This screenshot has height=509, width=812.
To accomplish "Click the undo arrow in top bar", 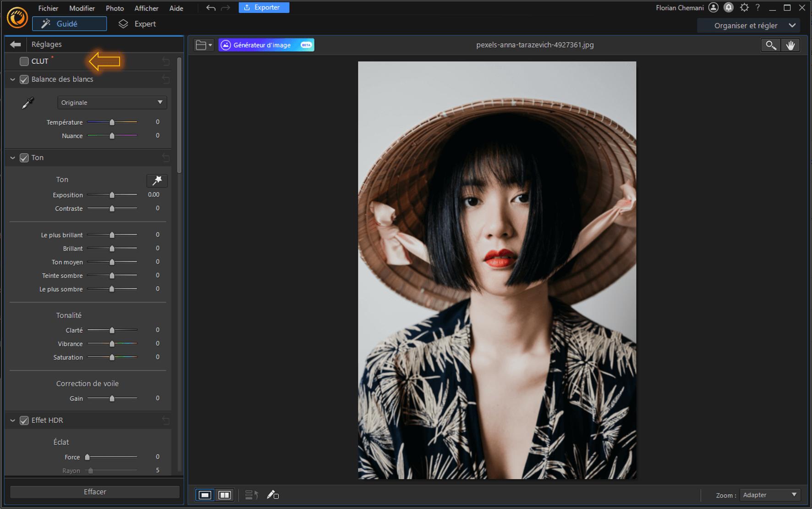I will [210, 8].
